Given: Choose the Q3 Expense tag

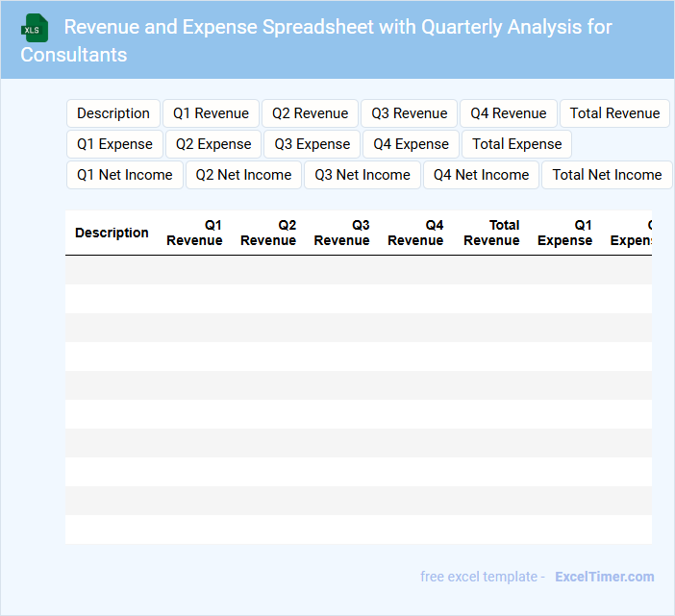Looking at the screenshot, I should (312, 144).
